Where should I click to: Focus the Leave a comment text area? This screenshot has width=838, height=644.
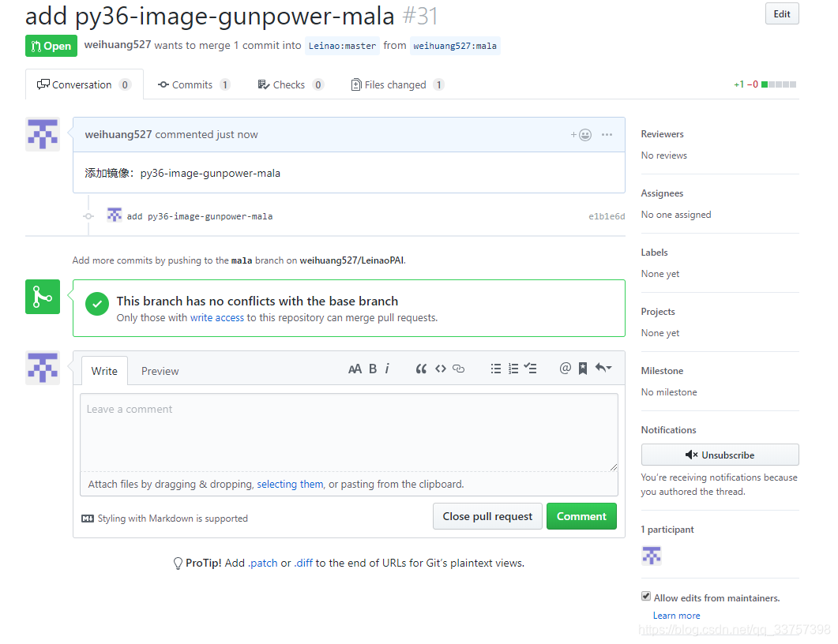click(x=349, y=432)
